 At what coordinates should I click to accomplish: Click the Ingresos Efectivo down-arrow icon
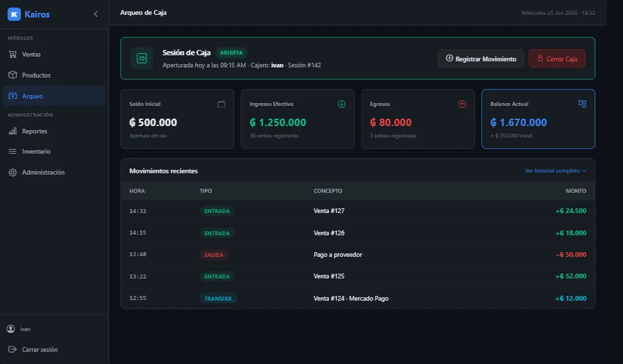tap(342, 104)
